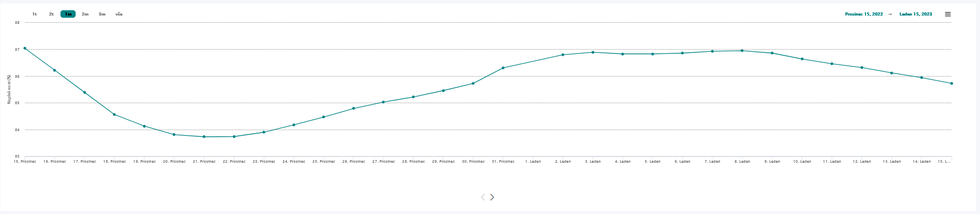Click the 8. Leden peak data point
The image size is (980, 214).
tap(742, 51)
